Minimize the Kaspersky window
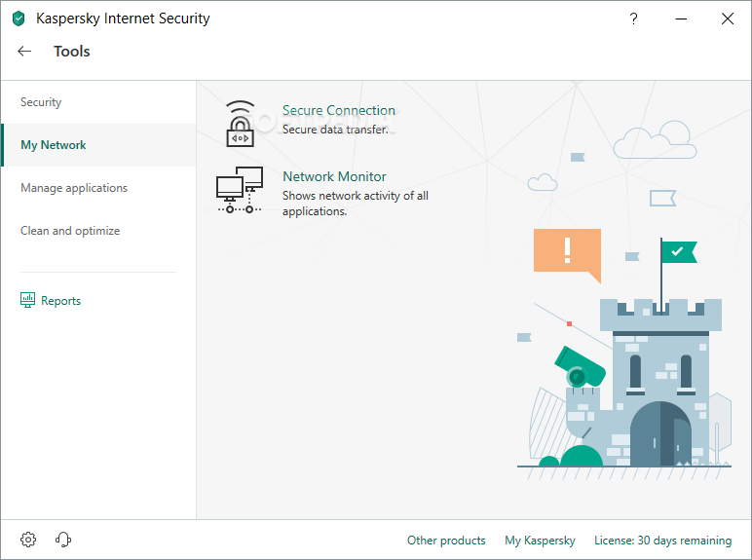Screen dimensions: 752x560 coord(681,19)
